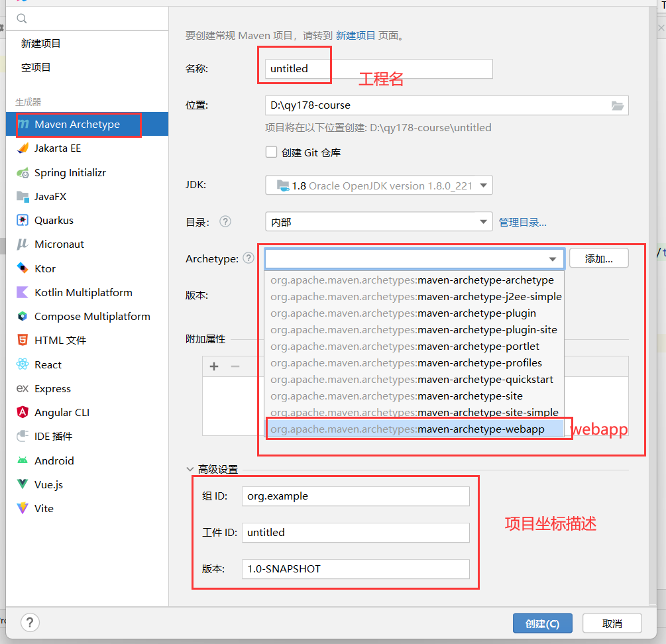Click the 取消 button
Viewport: 666px width, 644px height.
click(x=612, y=623)
